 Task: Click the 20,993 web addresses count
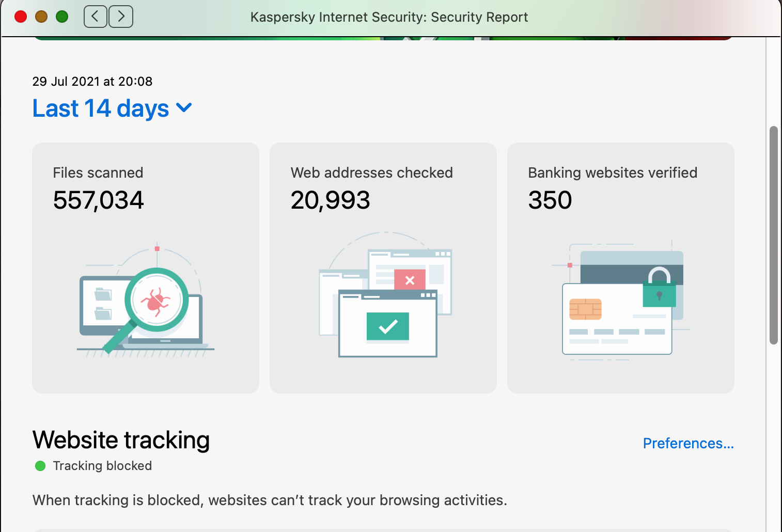(330, 200)
